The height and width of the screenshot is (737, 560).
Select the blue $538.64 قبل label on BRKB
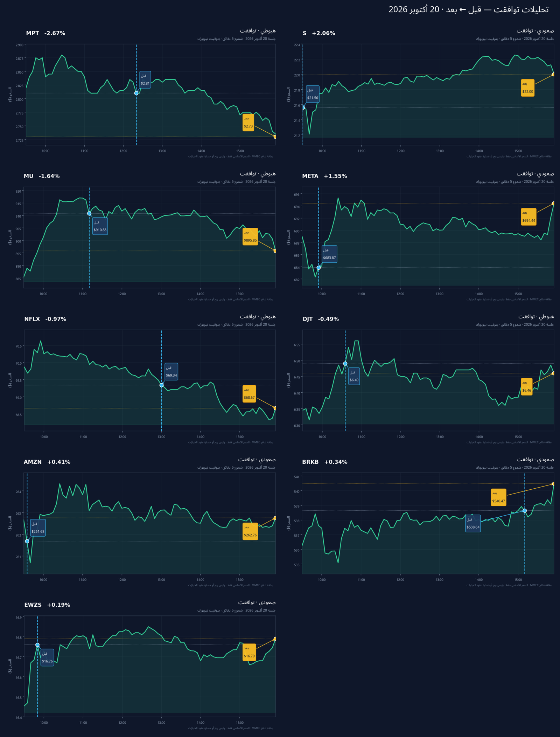(473, 523)
